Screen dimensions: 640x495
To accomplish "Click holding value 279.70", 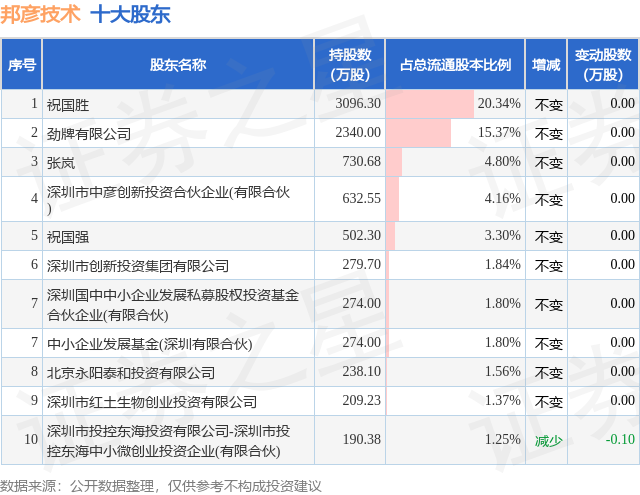I will coord(362,264).
